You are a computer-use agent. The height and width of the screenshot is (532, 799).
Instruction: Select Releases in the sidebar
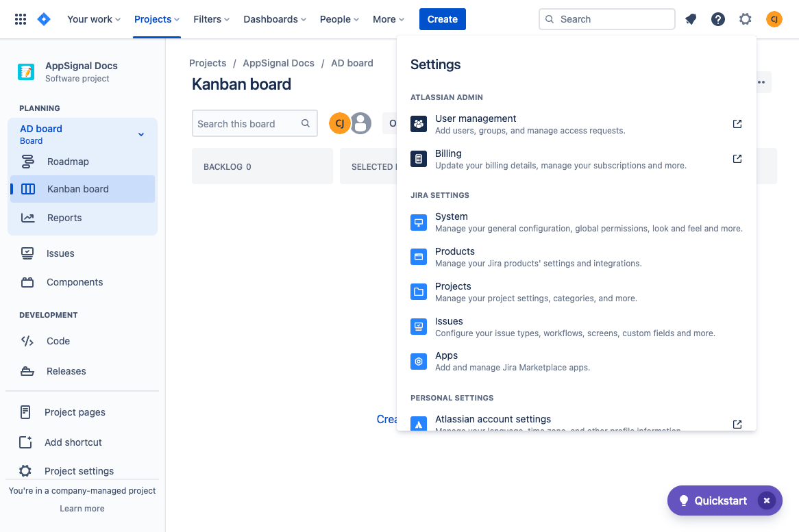pyautogui.click(x=82, y=371)
